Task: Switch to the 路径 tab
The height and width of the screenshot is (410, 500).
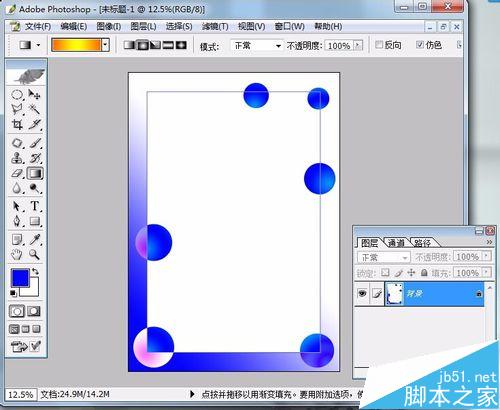Action: point(423,243)
